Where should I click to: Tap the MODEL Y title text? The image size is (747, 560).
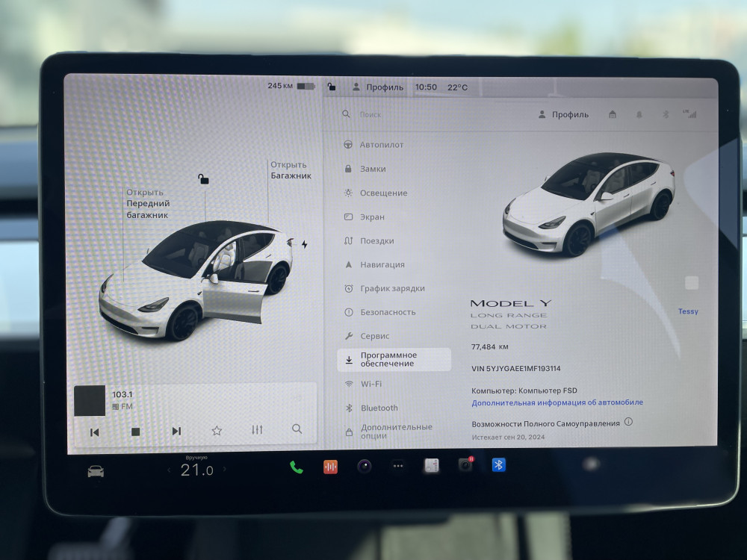(x=511, y=303)
